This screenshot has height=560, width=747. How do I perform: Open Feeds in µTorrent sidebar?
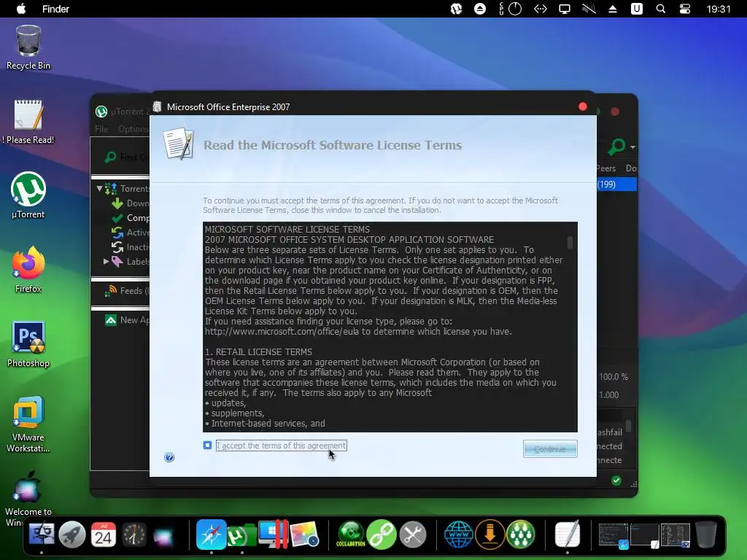point(128,290)
